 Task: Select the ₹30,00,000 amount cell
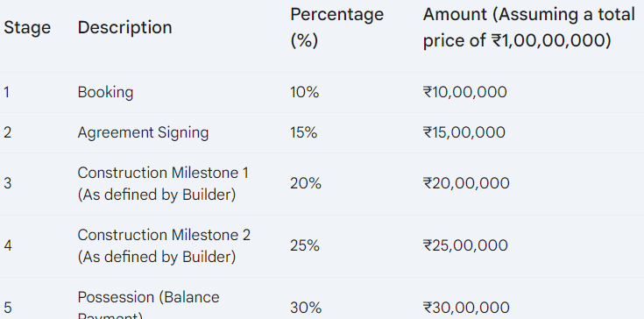tap(466, 307)
